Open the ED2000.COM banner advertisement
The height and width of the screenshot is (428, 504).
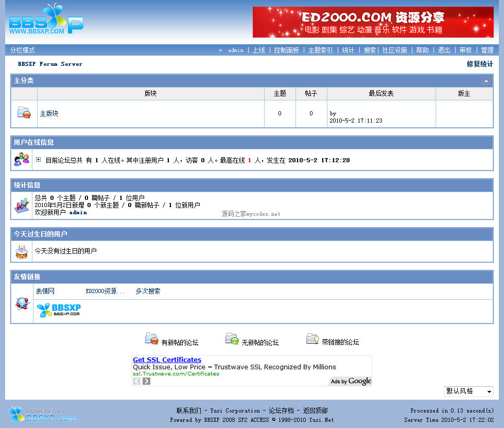(x=373, y=22)
